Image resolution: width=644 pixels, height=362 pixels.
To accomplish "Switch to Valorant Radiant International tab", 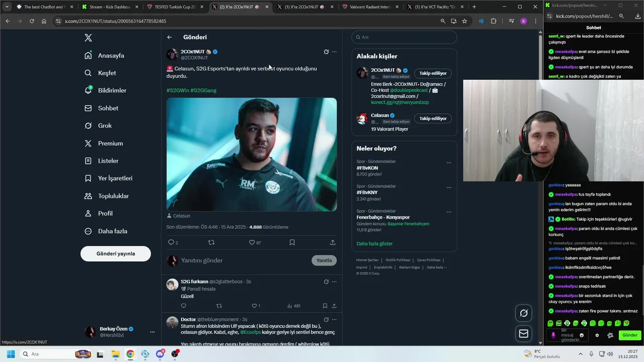I will [369, 7].
